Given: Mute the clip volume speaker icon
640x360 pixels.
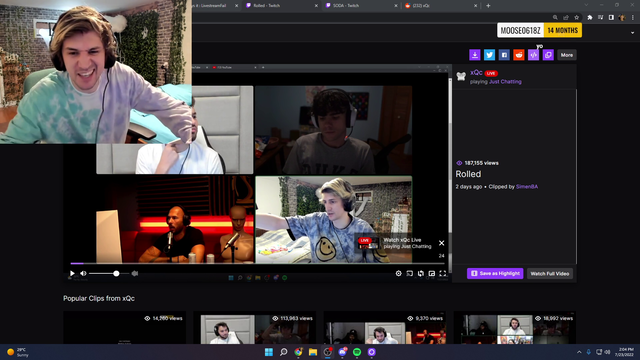Looking at the screenshot, I should [x=83, y=273].
